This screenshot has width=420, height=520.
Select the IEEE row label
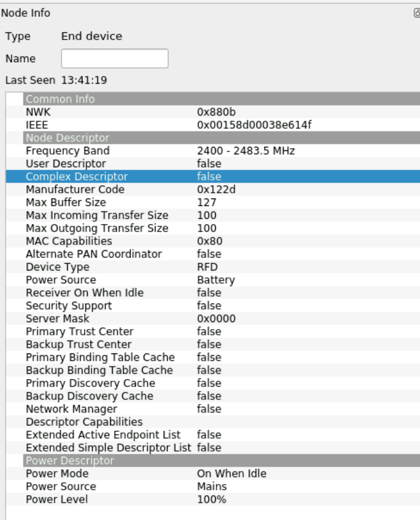coord(37,125)
